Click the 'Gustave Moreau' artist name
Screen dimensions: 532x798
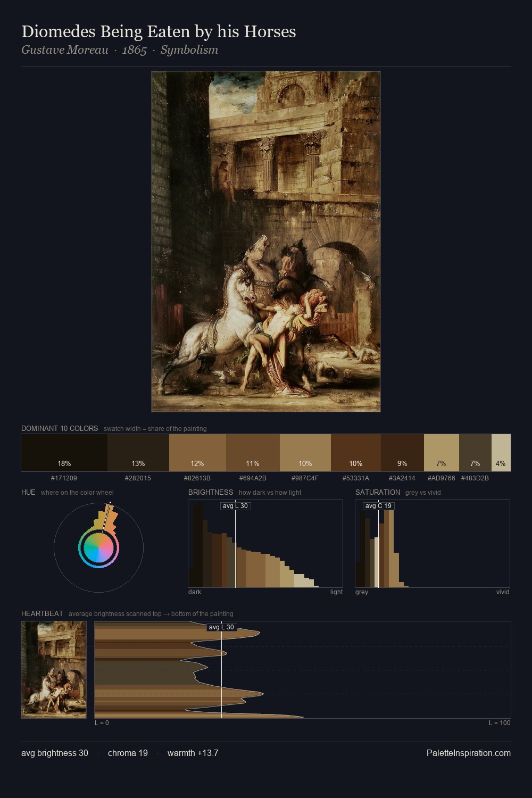coord(65,50)
